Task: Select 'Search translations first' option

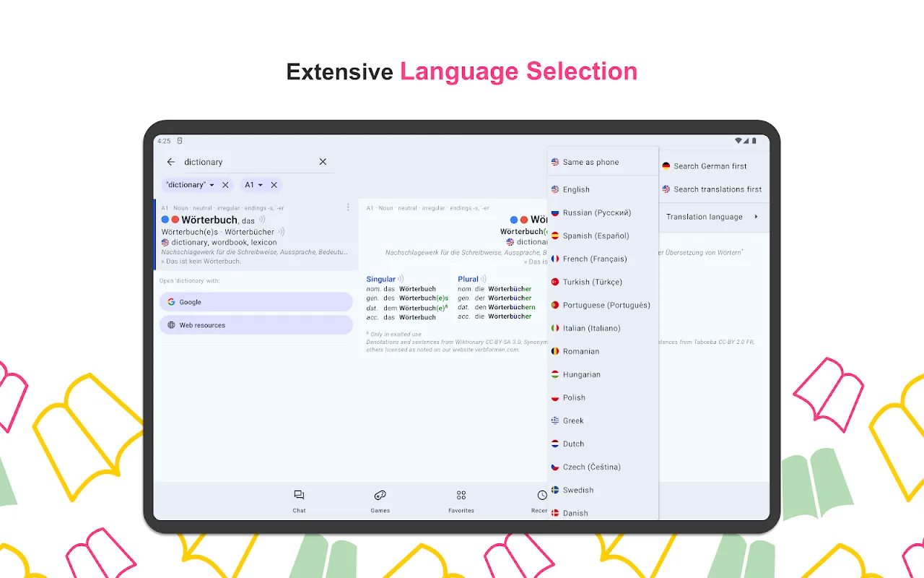Action: tap(717, 189)
